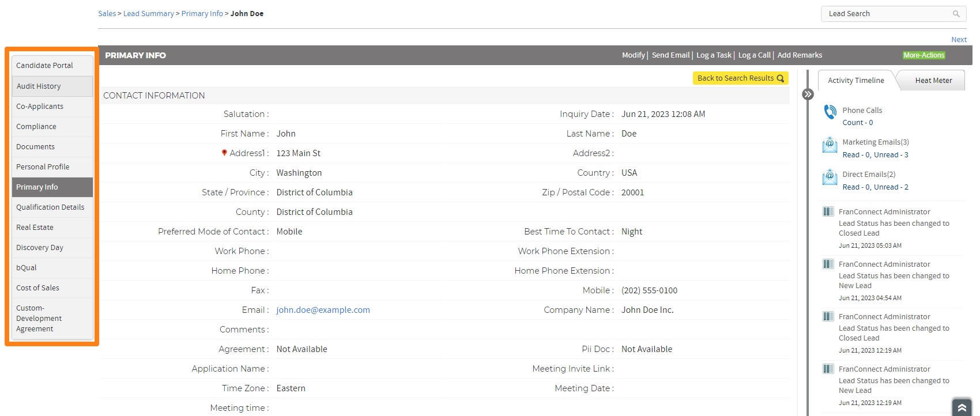Click the Marketing Emails envelope icon

[830, 145]
